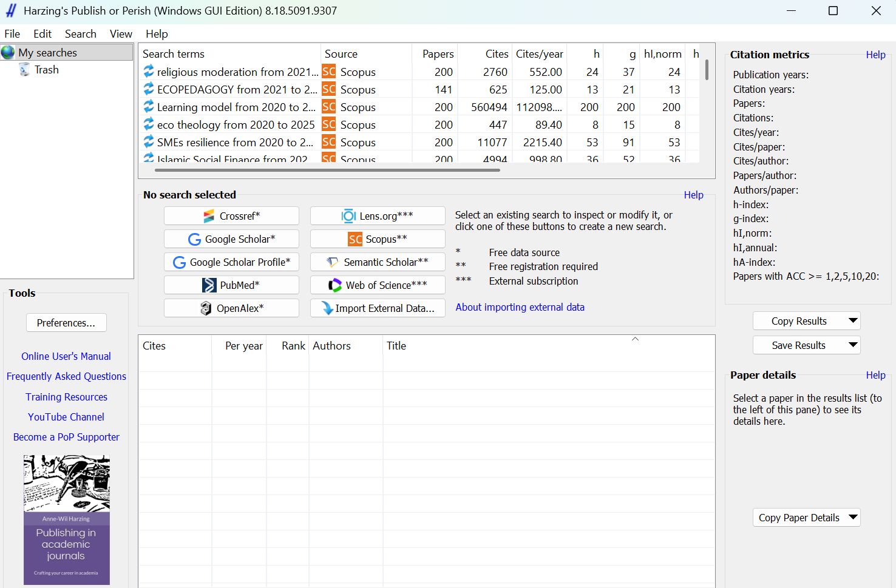Open the Web of Science search
Viewport: 896px width, 588px height.
coord(378,285)
